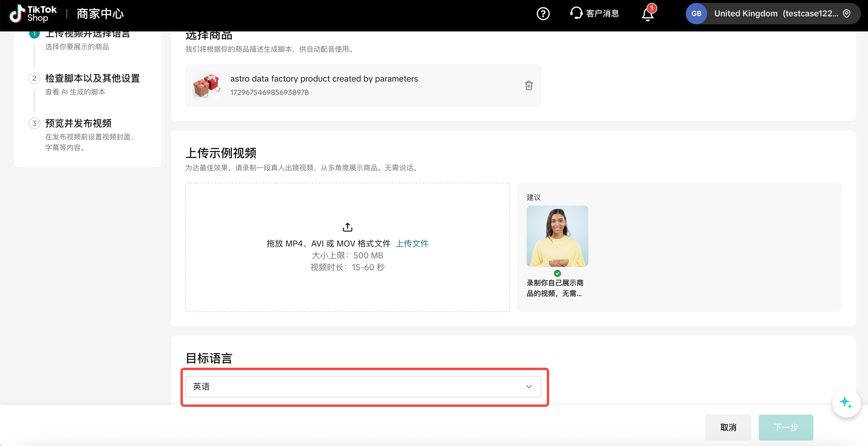The image size is (868, 446).
Task: Click the suggested example video thumbnail
Action: click(557, 236)
